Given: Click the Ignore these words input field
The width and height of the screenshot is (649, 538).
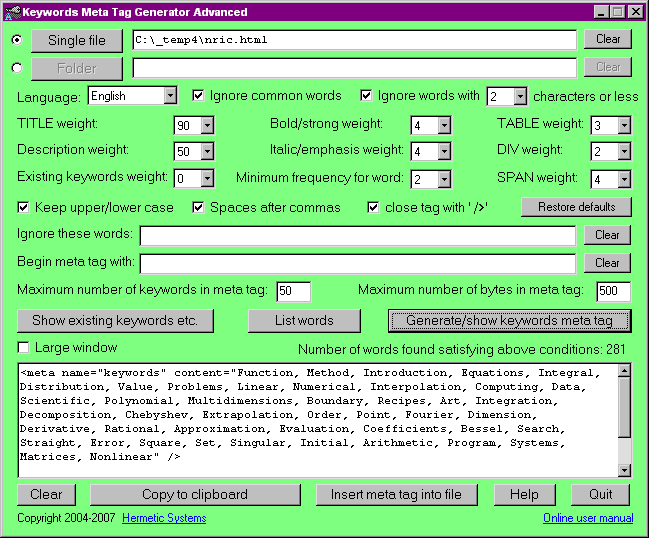Looking at the screenshot, I should (x=357, y=236).
